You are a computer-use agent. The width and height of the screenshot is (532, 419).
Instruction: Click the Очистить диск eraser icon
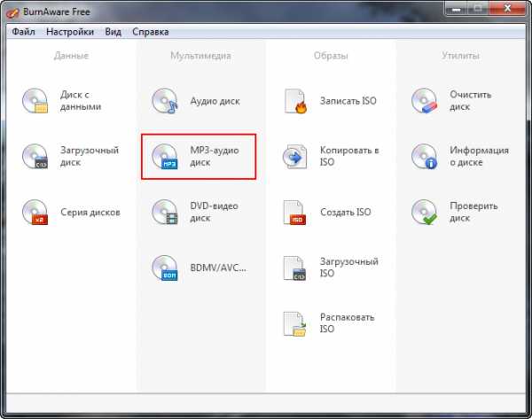[425, 101]
